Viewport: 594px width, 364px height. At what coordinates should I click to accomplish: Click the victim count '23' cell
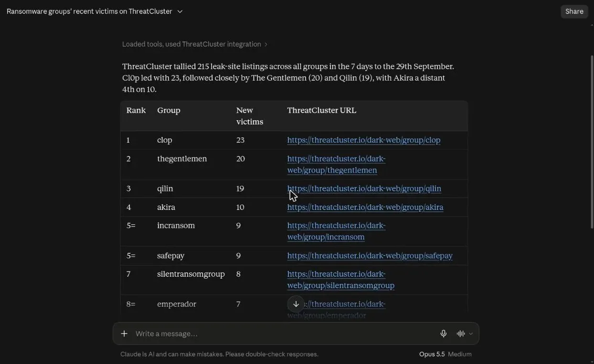pos(240,140)
